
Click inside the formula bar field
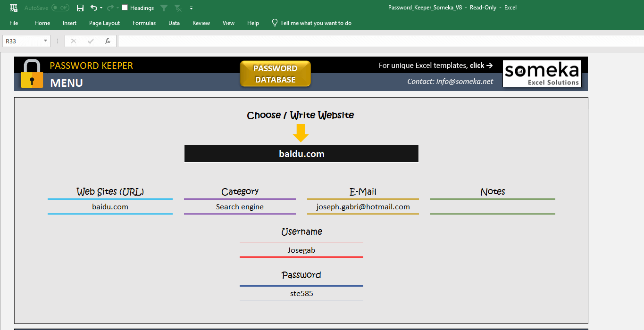point(380,41)
